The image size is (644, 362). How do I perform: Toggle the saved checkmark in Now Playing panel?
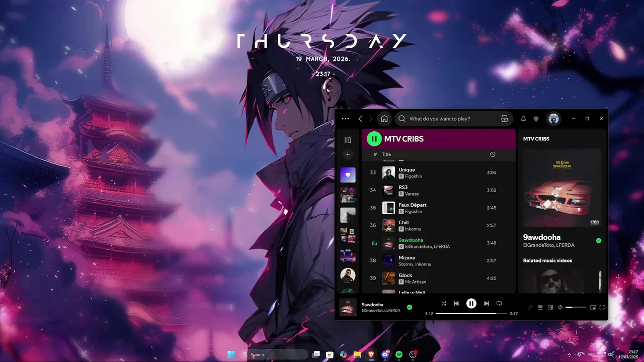pos(598,241)
